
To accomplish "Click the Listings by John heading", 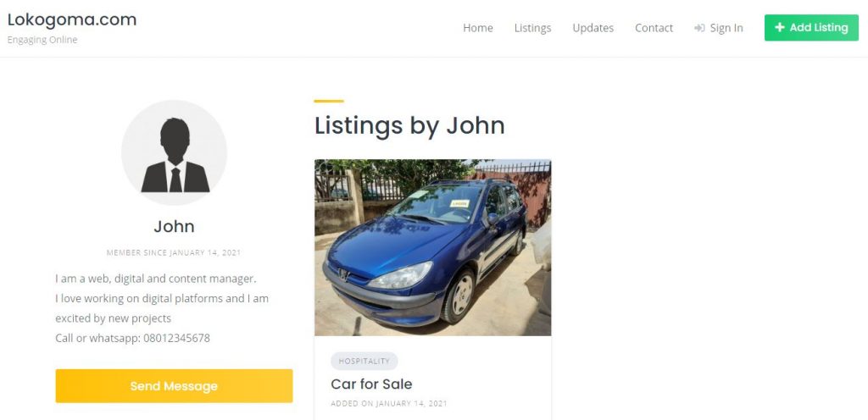I will 409,125.
